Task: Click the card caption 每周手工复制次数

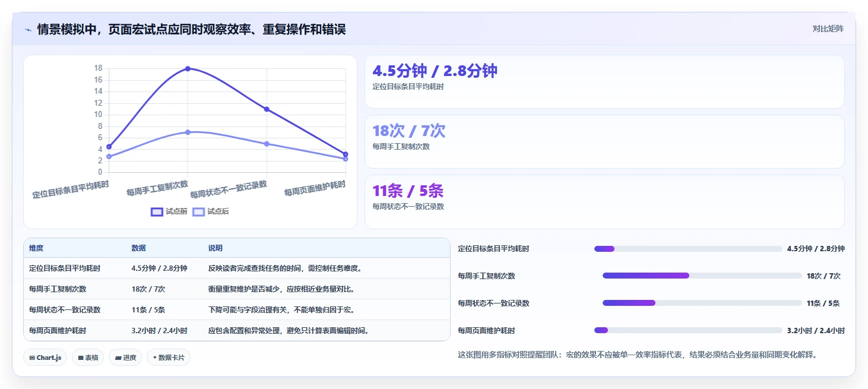Action: pyautogui.click(x=401, y=147)
